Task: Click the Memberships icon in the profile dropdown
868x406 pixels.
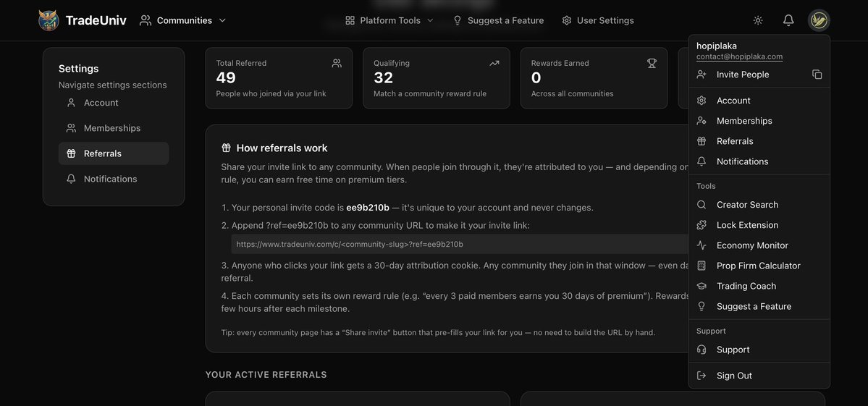Action: (701, 121)
